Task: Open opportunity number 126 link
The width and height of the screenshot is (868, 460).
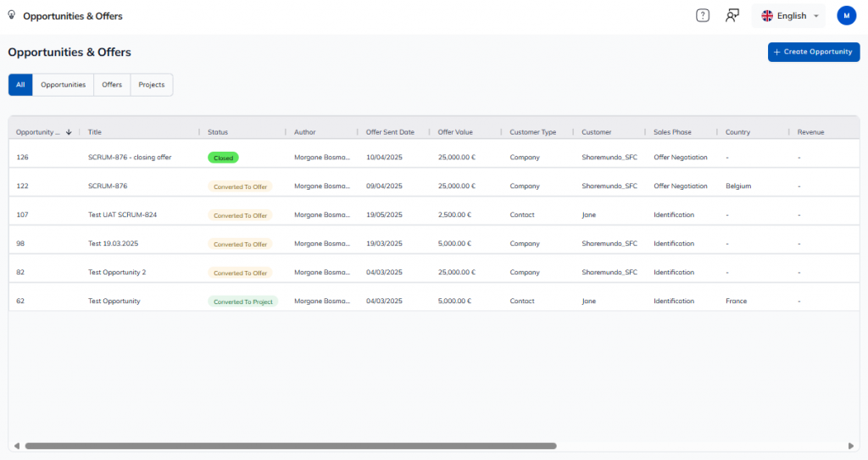Action: click(22, 158)
